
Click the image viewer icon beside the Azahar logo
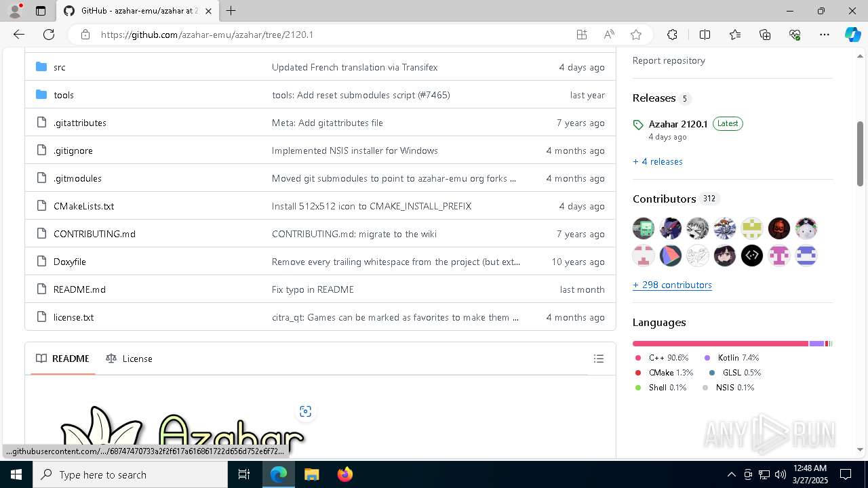point(305,411)
